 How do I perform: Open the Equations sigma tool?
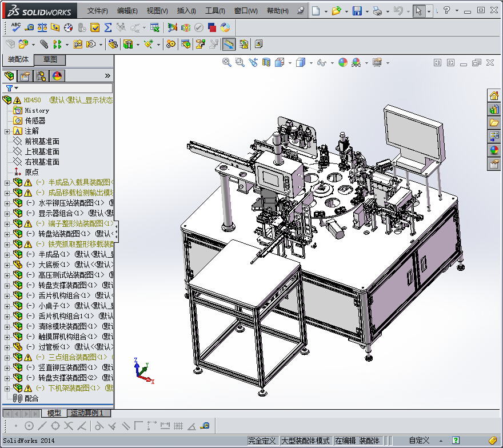(x=107, y=27)
